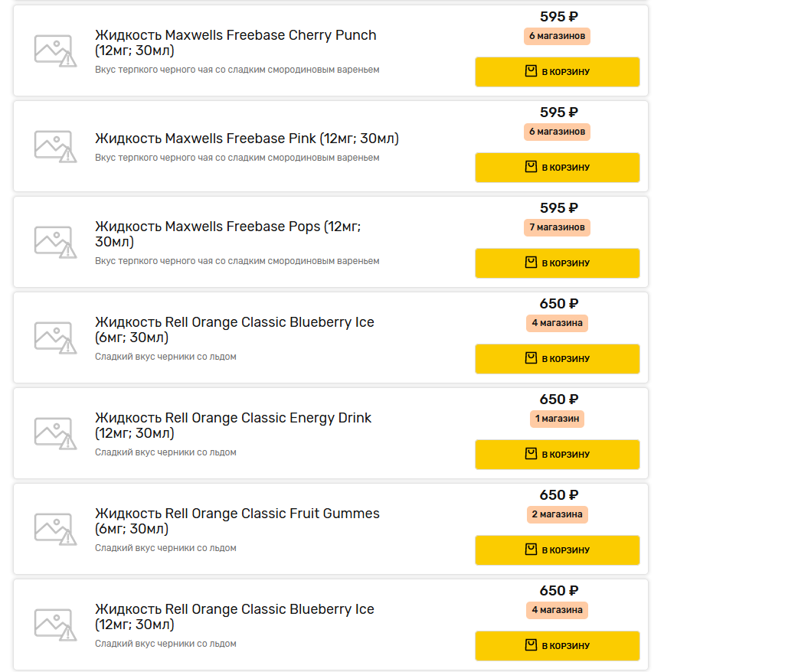This screenshot has width=785, height=672.
Task: Select the Rell Fruit Gummes image thumbnail
Action: pyautogui.click(x=55, y=529)
